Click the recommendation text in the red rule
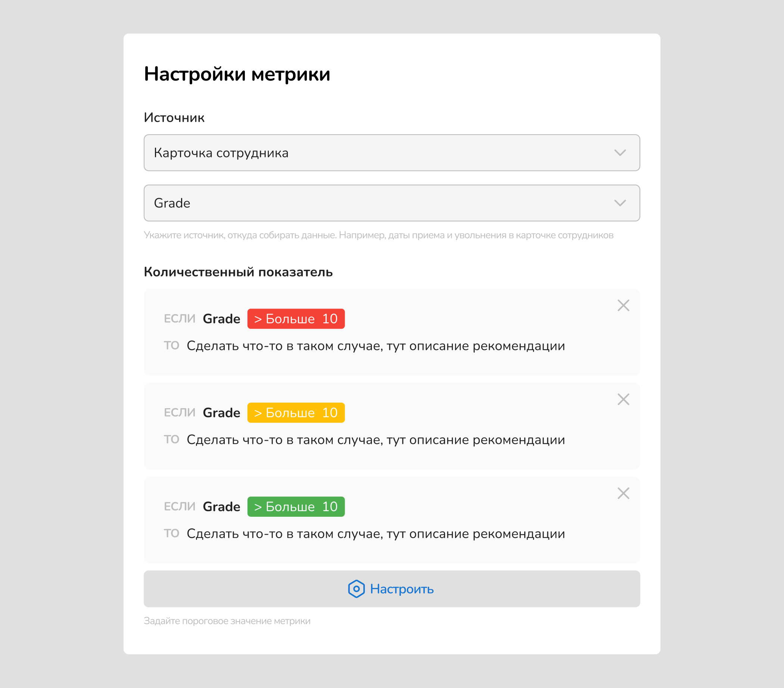784x688 pixels. pos(376,346)
